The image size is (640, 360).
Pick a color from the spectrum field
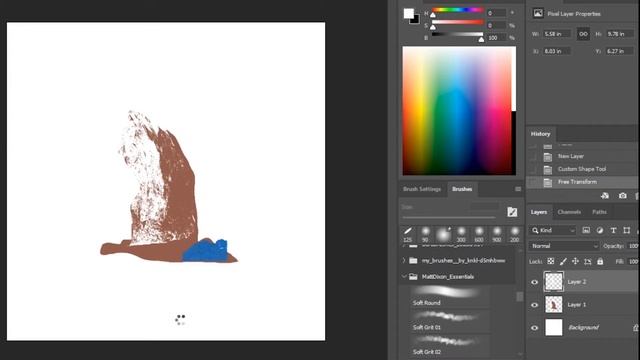pos(459,111)
